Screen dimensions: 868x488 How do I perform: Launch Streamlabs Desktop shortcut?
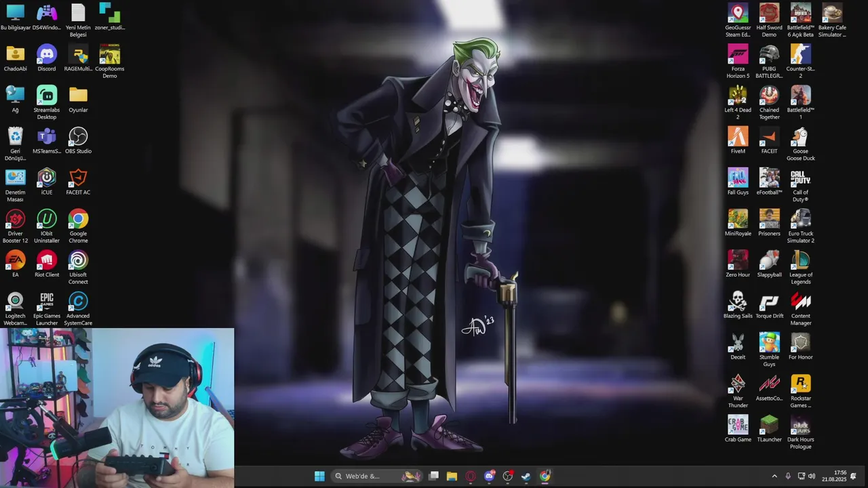pos(47,103)
